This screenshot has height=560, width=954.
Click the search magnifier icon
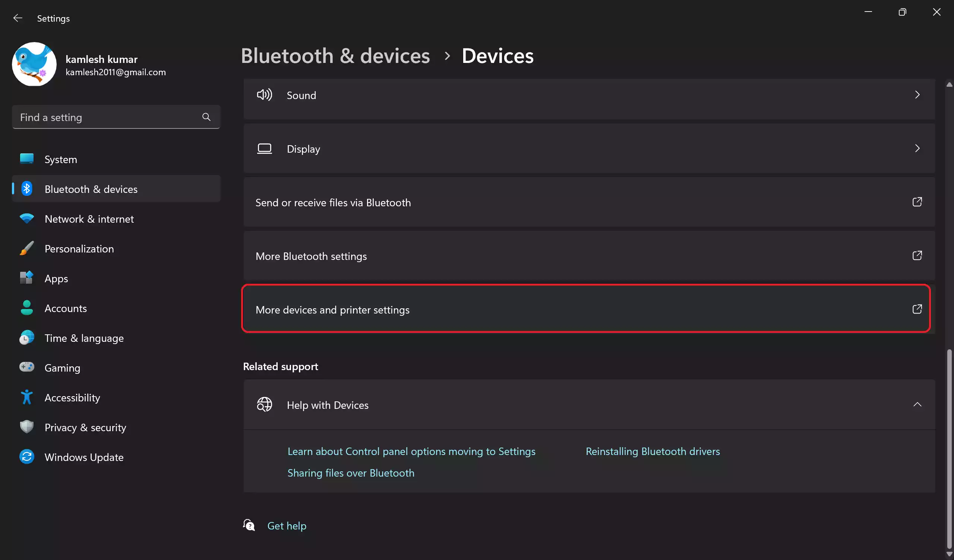[x=206, y=117]
